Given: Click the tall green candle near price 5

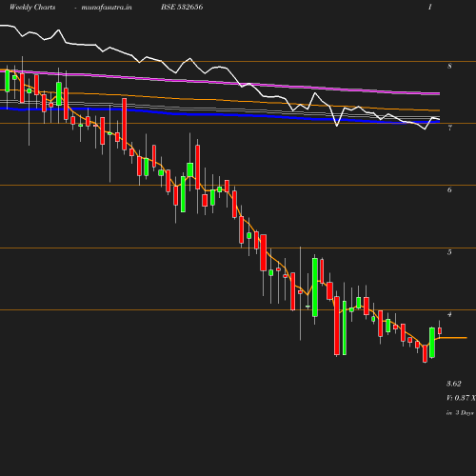Looking at the screenshot, I should click(315, 288).
